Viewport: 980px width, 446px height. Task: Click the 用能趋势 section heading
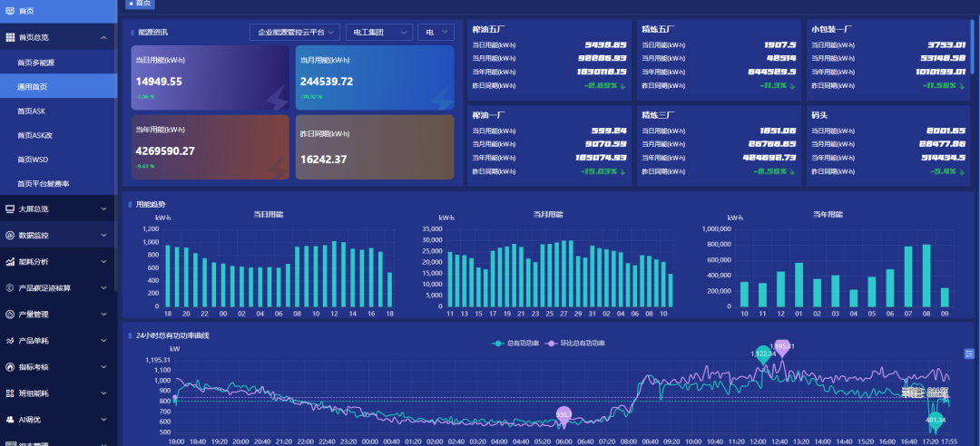point(151,204)
